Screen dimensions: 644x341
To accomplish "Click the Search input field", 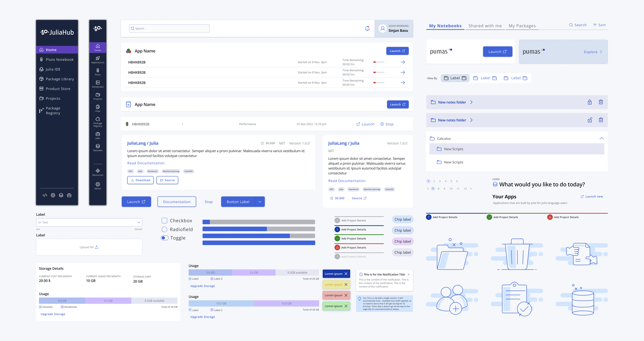I will tap(169, 28).
